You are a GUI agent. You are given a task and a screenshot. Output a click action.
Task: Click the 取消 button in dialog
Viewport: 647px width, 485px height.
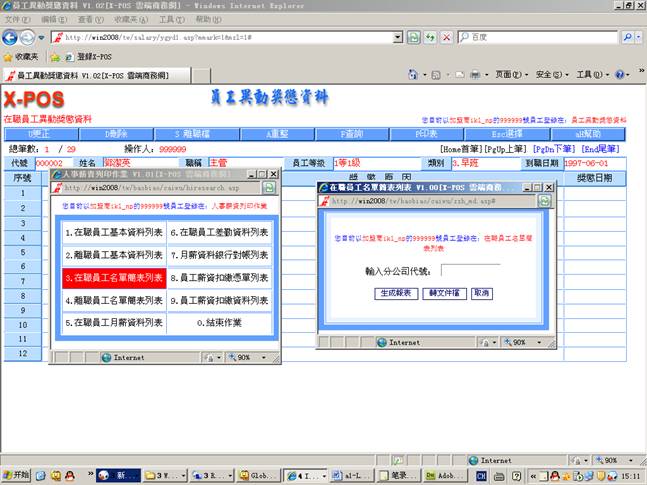tap(481, 293)
